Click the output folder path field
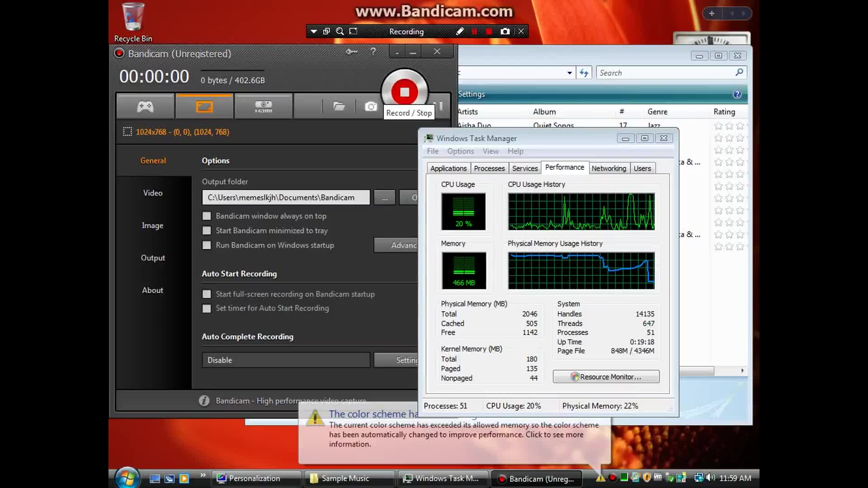Image resolution: width=868 pixels, height=488 pixels. tap(286, 197)
